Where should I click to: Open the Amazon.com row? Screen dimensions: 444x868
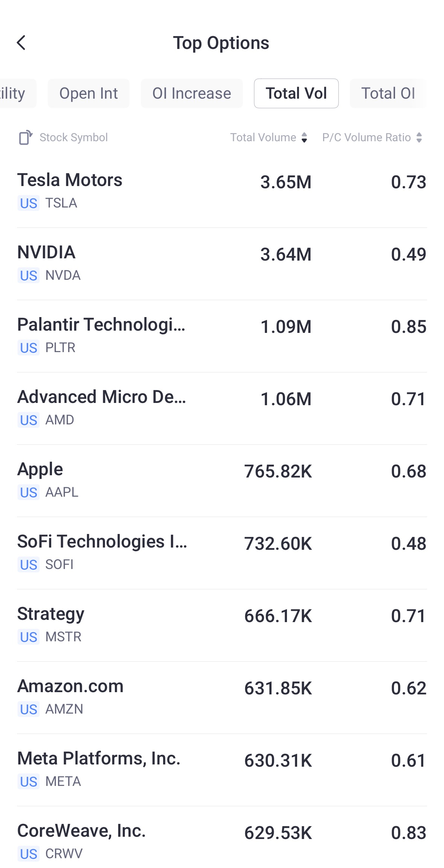pos(222,697)
